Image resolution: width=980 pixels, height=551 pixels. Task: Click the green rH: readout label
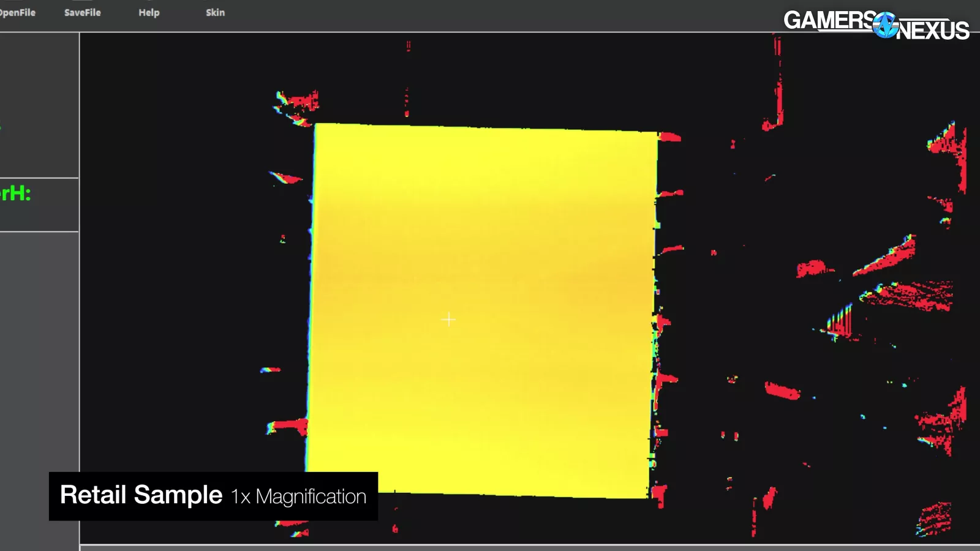pos(16,193)
